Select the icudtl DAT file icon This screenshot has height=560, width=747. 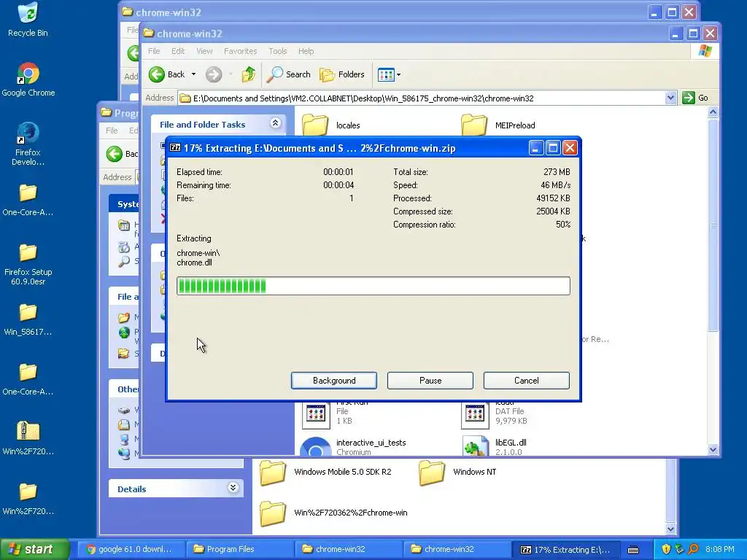click(x=475, y=415)
